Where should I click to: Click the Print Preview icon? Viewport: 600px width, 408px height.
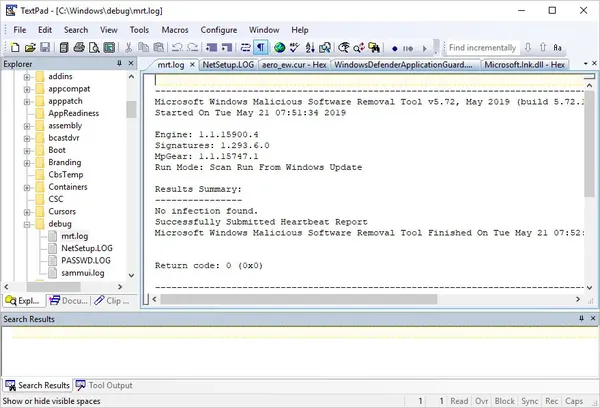click(94, 48)
